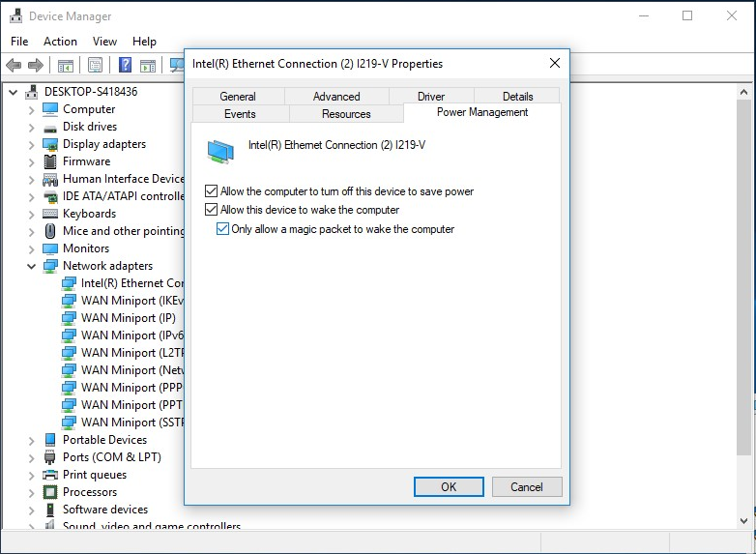The image size is (756, 554).
Task: Uncheck Allow this device to wake the computer
Action: tap(211, 210)
